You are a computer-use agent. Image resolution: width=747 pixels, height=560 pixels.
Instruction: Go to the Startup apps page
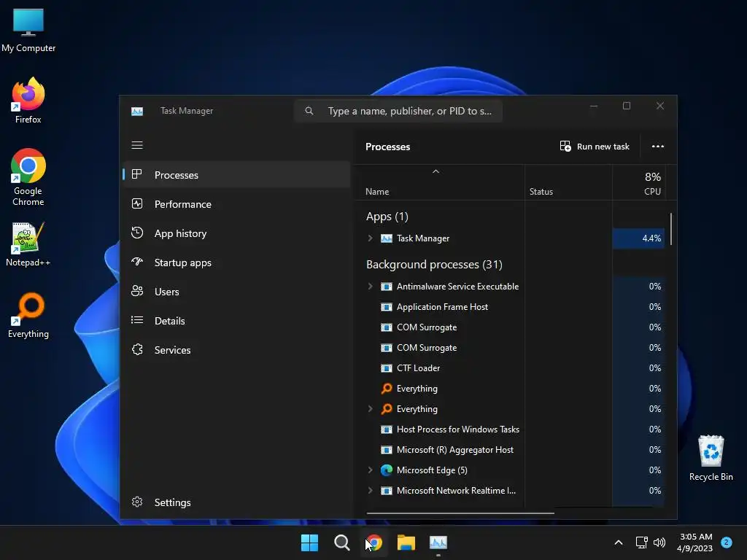(237, 262)
